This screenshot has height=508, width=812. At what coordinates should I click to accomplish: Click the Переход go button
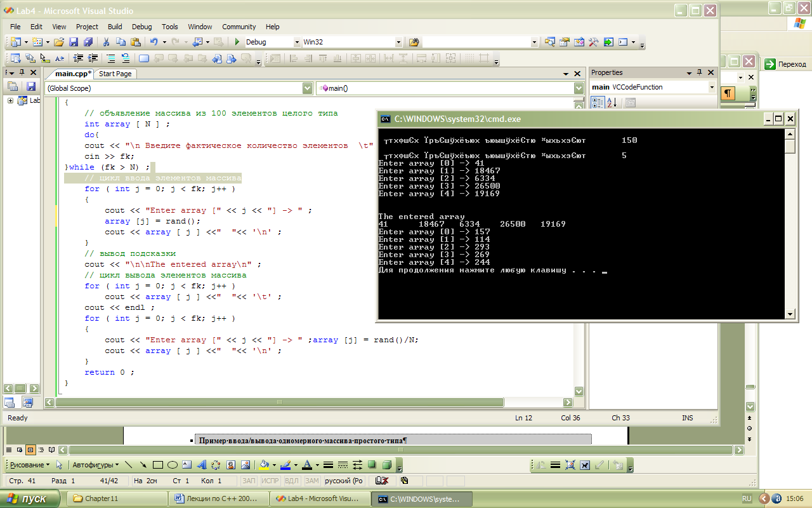coord(785,64)
